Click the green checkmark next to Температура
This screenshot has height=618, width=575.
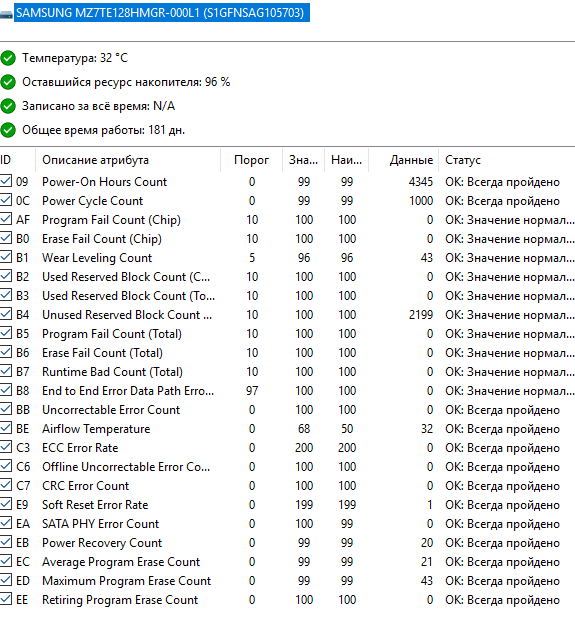[x=8, y=58]
